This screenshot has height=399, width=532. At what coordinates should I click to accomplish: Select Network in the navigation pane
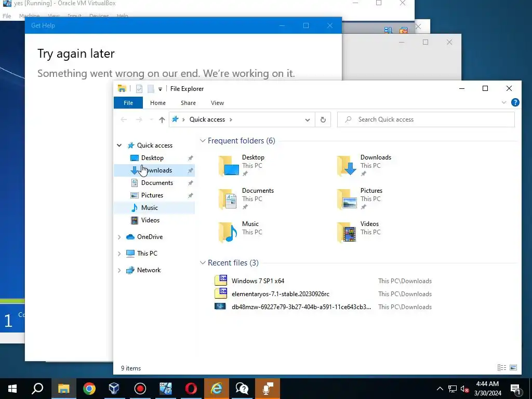tap(149, 270)
